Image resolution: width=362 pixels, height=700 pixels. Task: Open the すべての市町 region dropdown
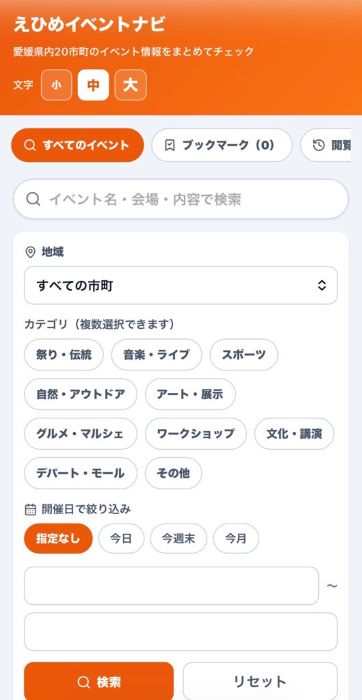(x=181, y=286)
